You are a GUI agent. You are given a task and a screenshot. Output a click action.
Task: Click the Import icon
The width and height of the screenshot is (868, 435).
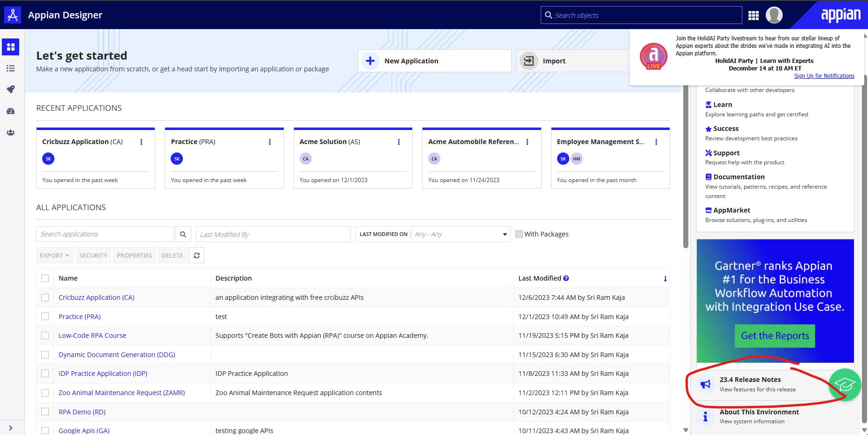pyautogui.click(x=529, y=61)
